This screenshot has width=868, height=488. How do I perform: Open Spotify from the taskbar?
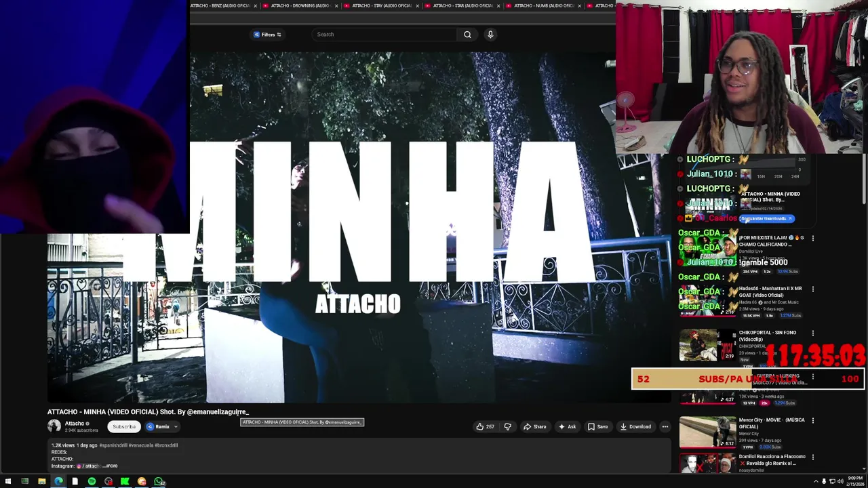click(92, 481)
